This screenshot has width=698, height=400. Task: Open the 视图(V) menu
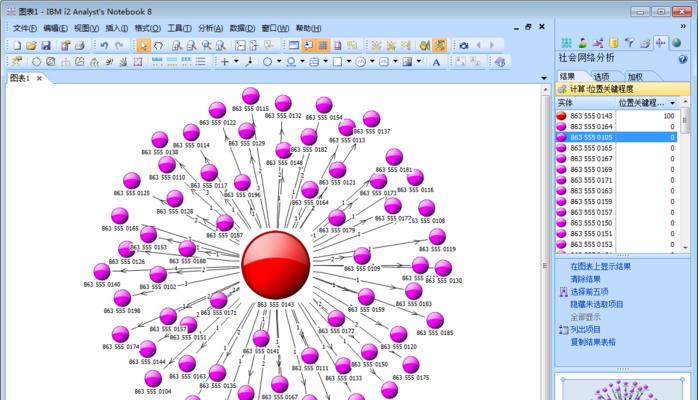pos(86,28)
